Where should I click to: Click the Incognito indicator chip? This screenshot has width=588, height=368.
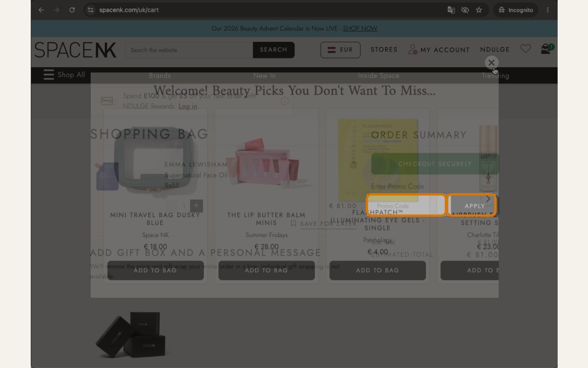tap(515, 10)
